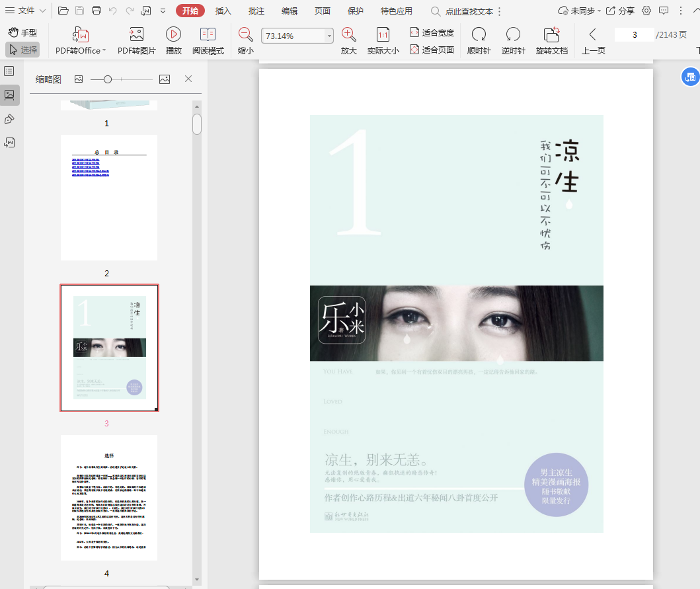Click the 分享 share button

click(x=620, y=11)
